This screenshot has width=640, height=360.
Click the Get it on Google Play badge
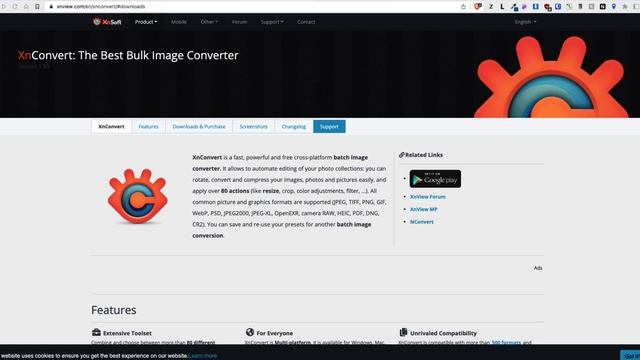[x=435, y=179]
